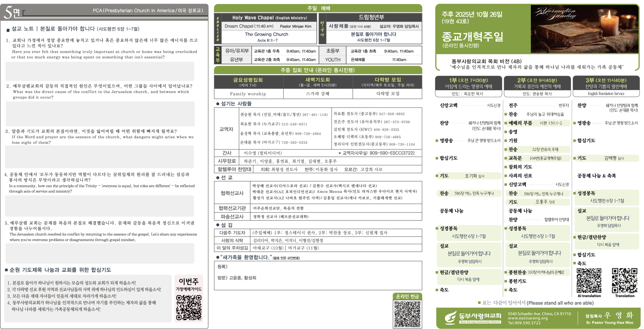This screenshot has height=329, width=644.
Task: Click the Reformation Sunday candle image
Action: (584, 29)
